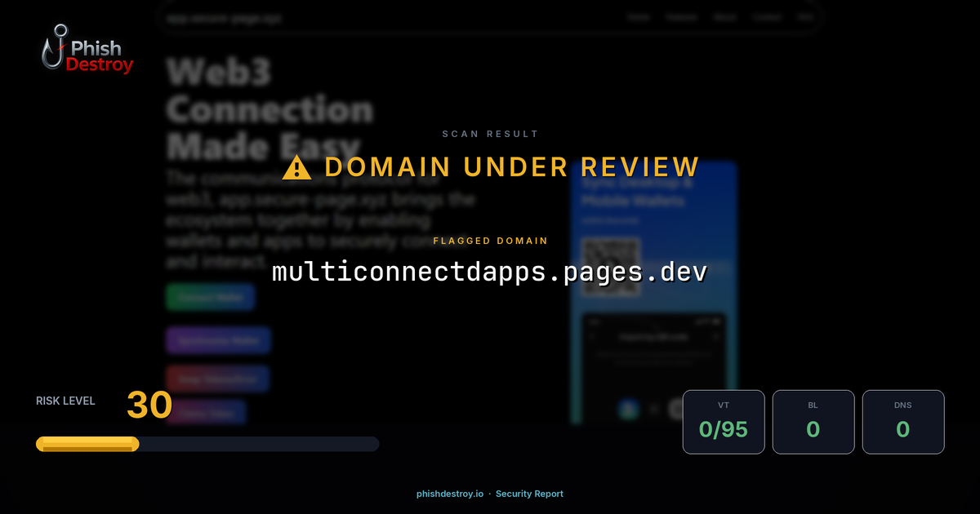Open the Security Report footer link

[x=529, y=494]
